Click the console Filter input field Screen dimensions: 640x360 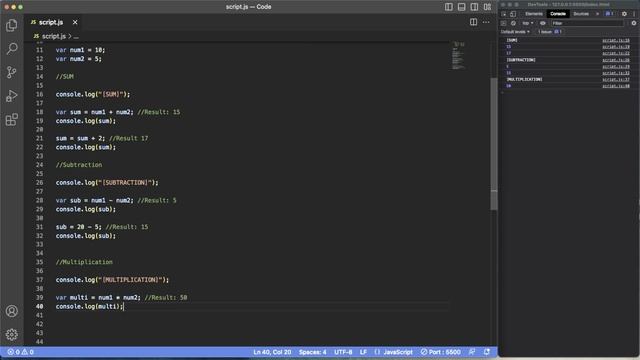[x=587, y=23]
